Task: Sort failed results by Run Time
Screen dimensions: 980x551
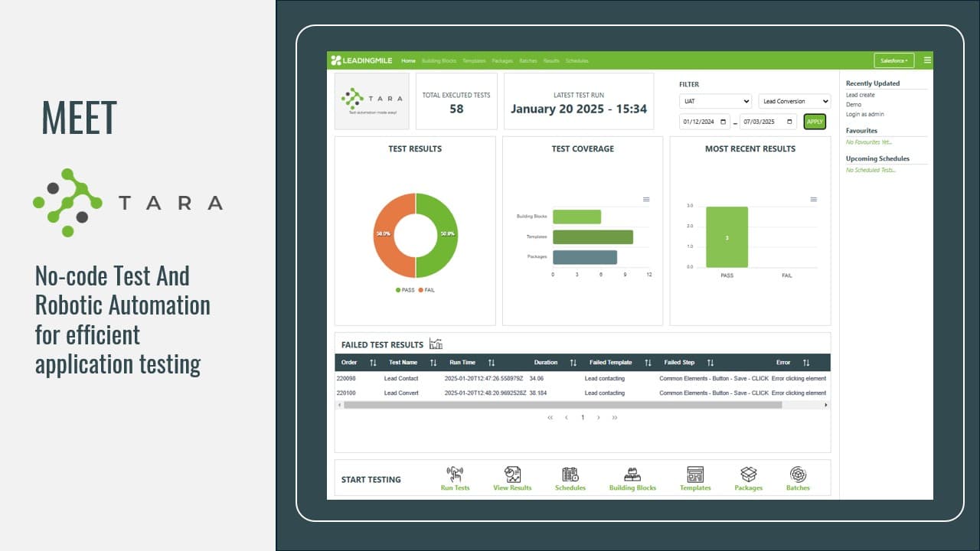Action: click(492, 363)
